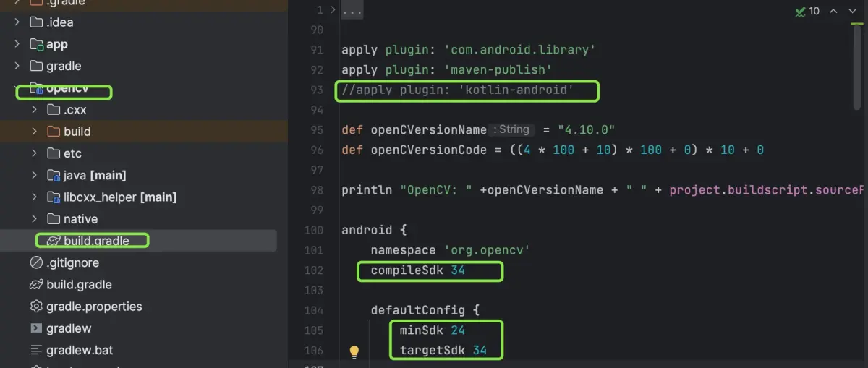Click the typo inspection checkmark showing 10
Screen dimensions: 868x368
coord(807,11)
